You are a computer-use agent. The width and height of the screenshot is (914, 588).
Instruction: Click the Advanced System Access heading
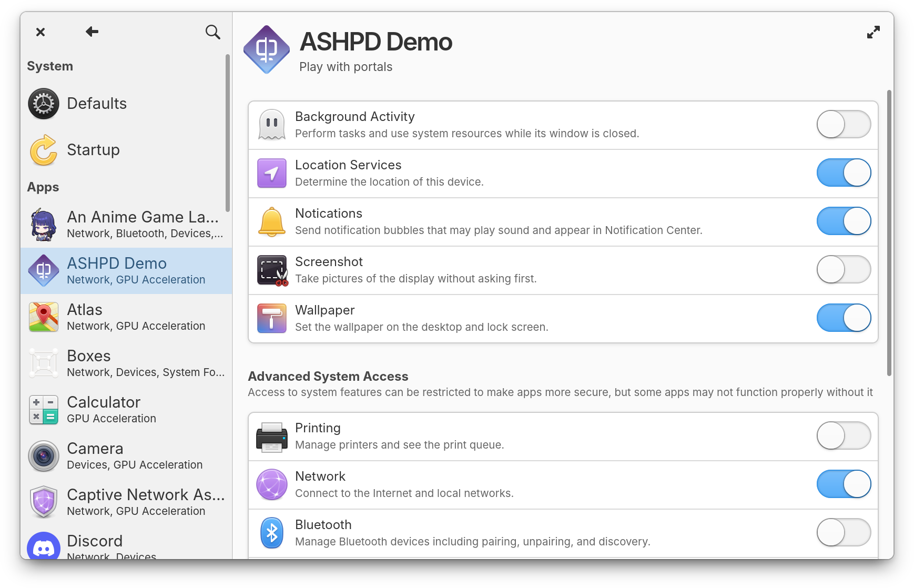[x=328, y=377]
